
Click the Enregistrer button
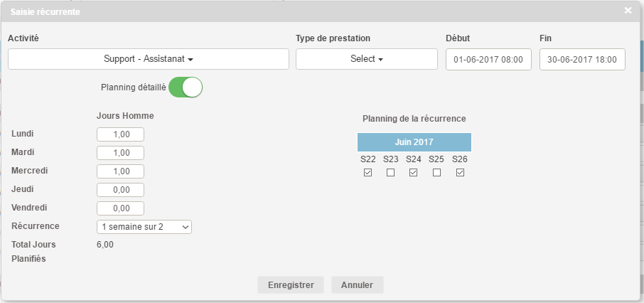tap(291, 285)
